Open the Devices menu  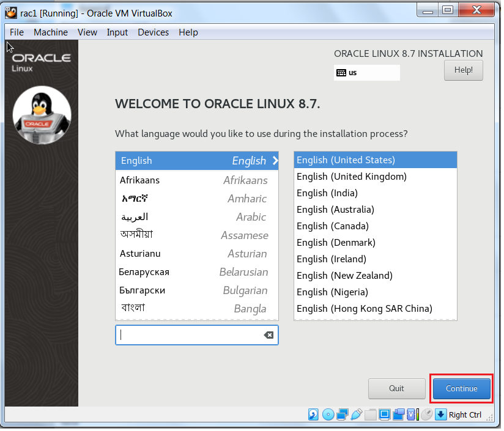(154, 33)
